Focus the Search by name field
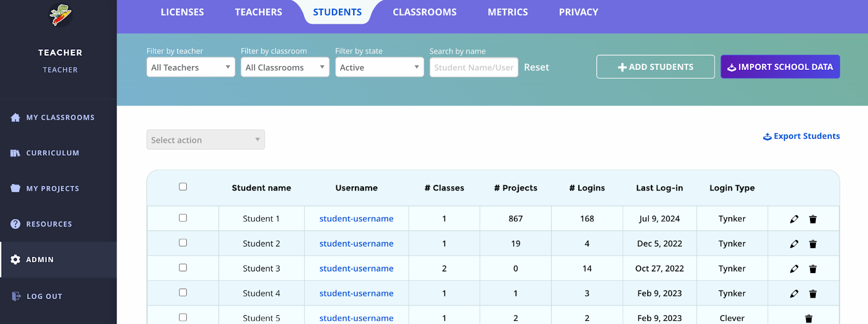This screenshot has width=868, height=324. tap(474, 68)
